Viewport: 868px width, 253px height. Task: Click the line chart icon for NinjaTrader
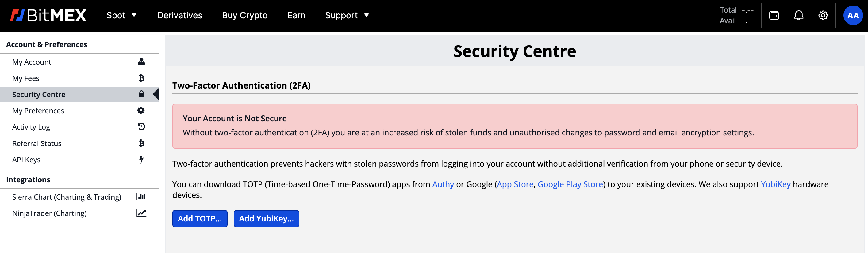(x=141, y=213)
